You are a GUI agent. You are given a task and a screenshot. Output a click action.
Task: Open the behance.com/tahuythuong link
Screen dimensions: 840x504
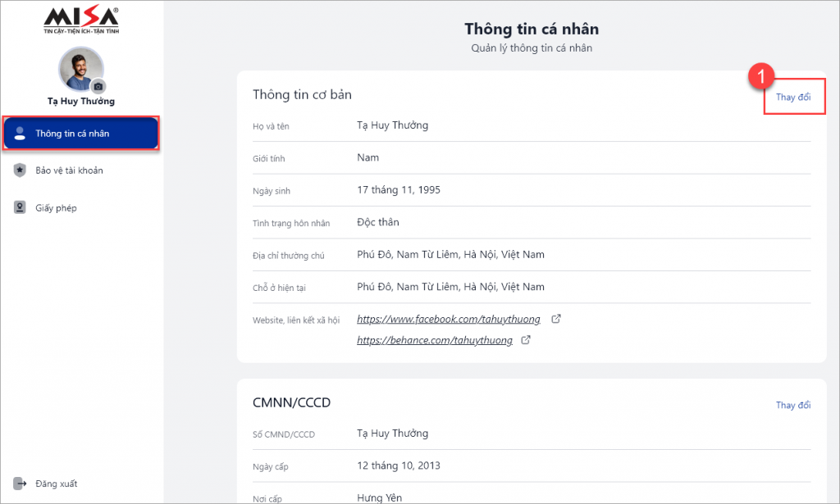[x=435, y=340]
